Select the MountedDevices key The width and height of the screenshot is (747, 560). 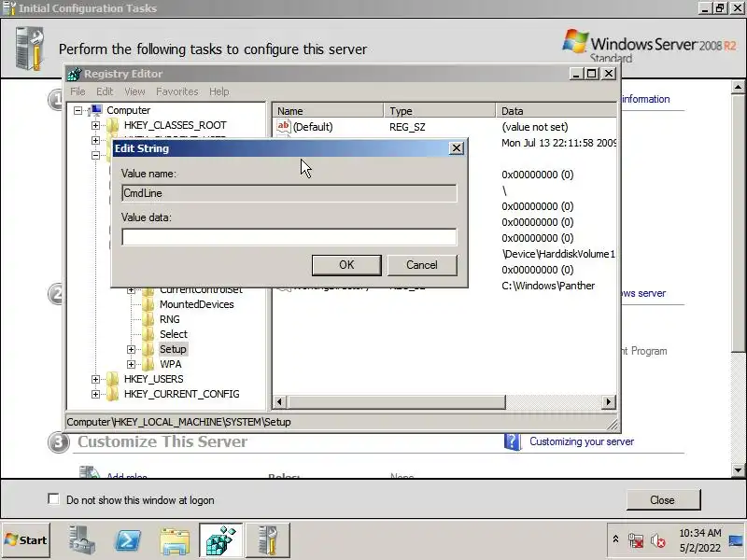[x=197, y=304]
